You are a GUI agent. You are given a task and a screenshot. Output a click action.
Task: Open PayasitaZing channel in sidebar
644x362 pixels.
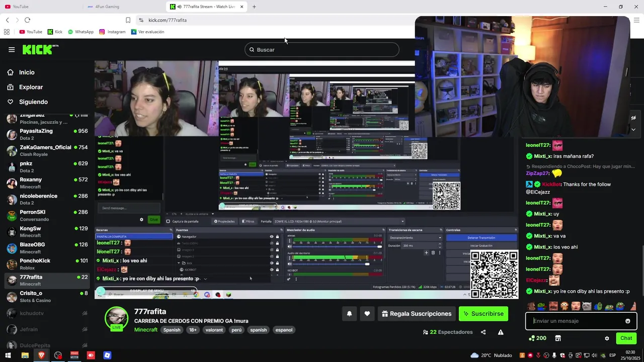pyautogui.click(x=47, y=134)
